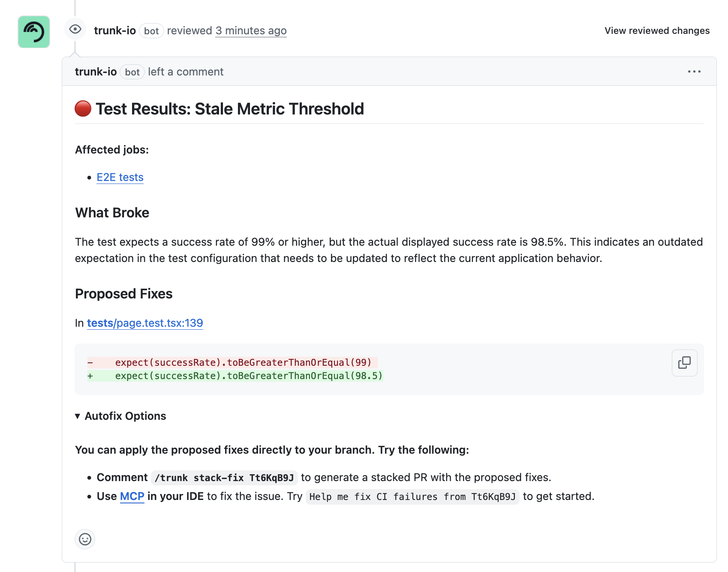Copy the proposed fix code snippet
Viewport: 728px width, 572px height.
[x=684, y=363]
